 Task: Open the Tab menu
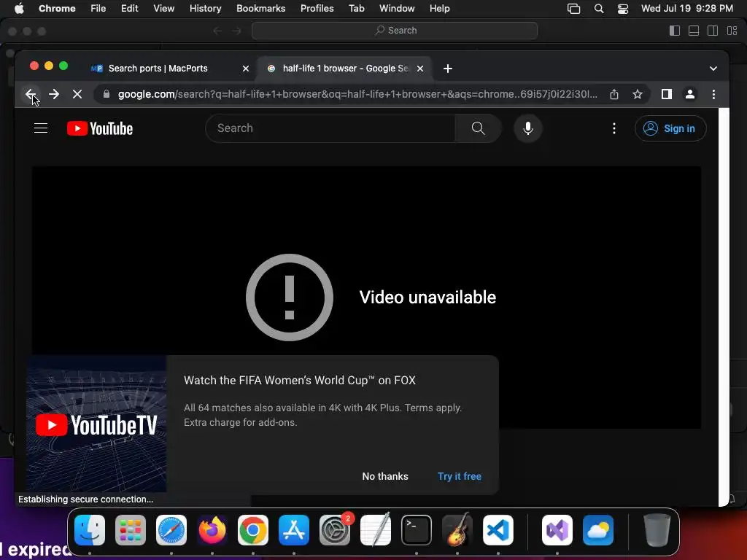(x=356, y=9)
